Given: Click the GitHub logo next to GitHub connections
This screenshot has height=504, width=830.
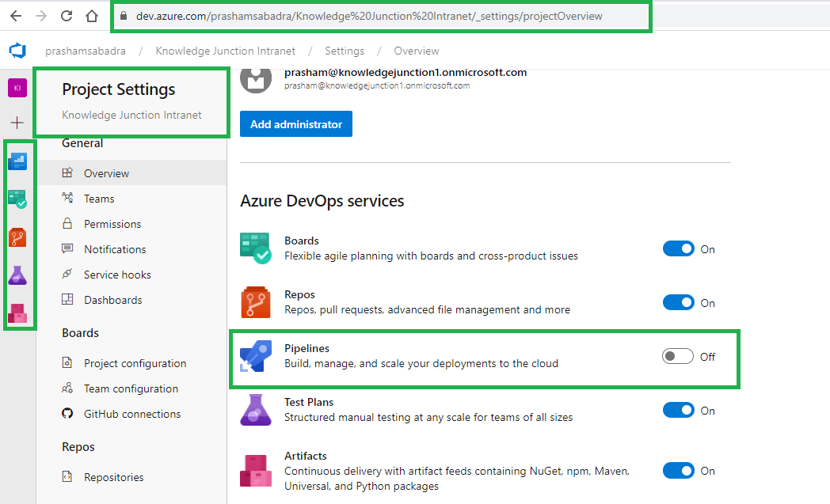Looking at the screenshot, I should tap(67, 413).
